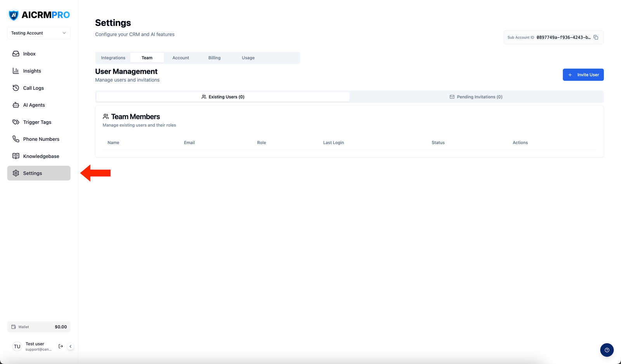Image resolution: width=621 pixels, height=364 pixels.
Task: Open Knowledgebase from the sidebar
Action: click(x=39, y=156)
